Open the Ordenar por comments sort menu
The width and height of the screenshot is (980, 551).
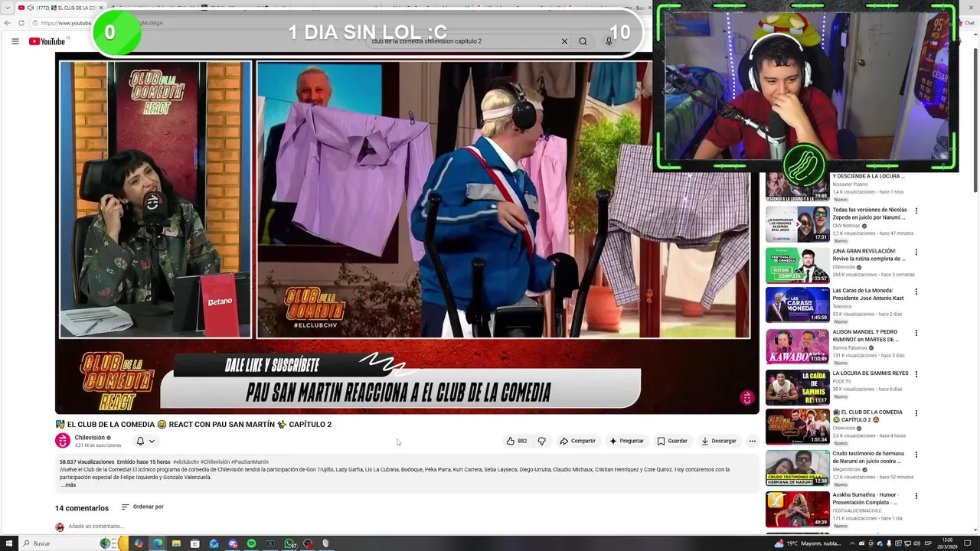coord(142,507)
